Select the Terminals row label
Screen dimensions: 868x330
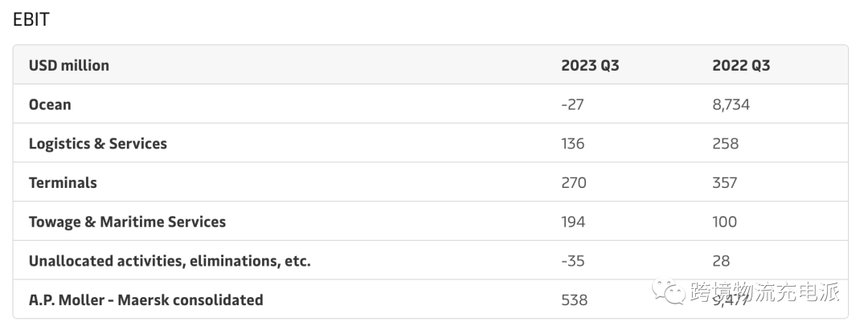pyautogui.click(x=63, y=183)
